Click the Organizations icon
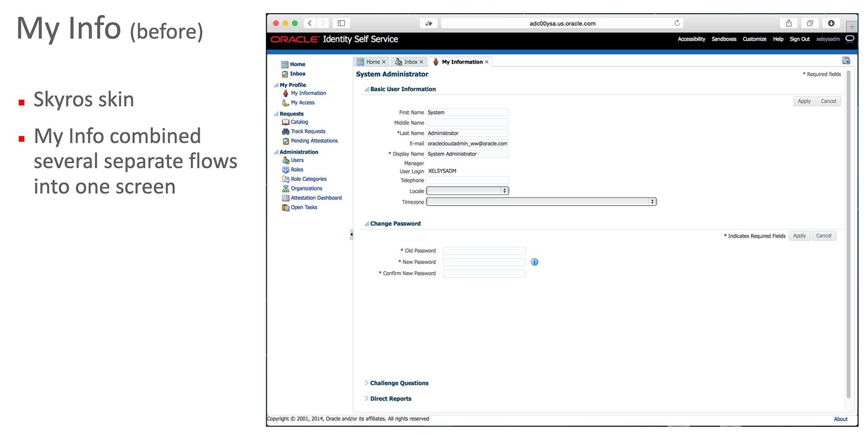 (285, 189)
